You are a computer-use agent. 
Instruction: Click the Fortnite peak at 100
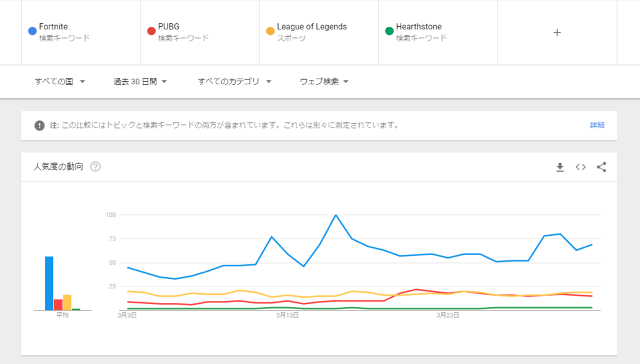tap(336, 215)
